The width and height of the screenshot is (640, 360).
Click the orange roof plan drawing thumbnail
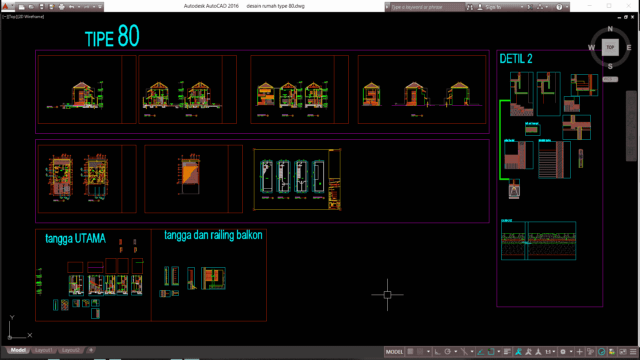(x=190, y=175)
